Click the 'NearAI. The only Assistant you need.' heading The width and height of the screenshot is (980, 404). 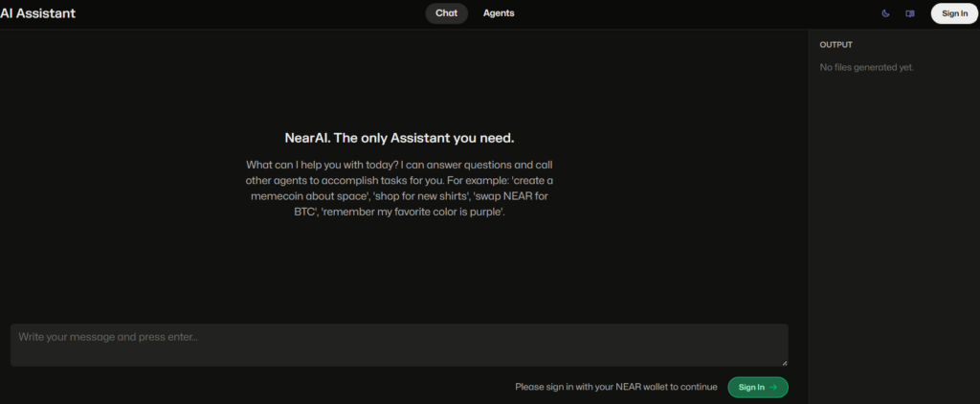[x=399, y=138]
